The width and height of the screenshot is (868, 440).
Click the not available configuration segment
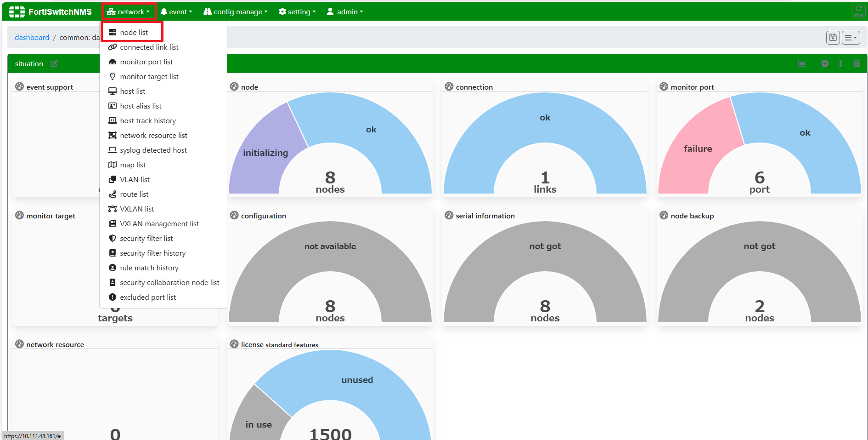[330, 246]
